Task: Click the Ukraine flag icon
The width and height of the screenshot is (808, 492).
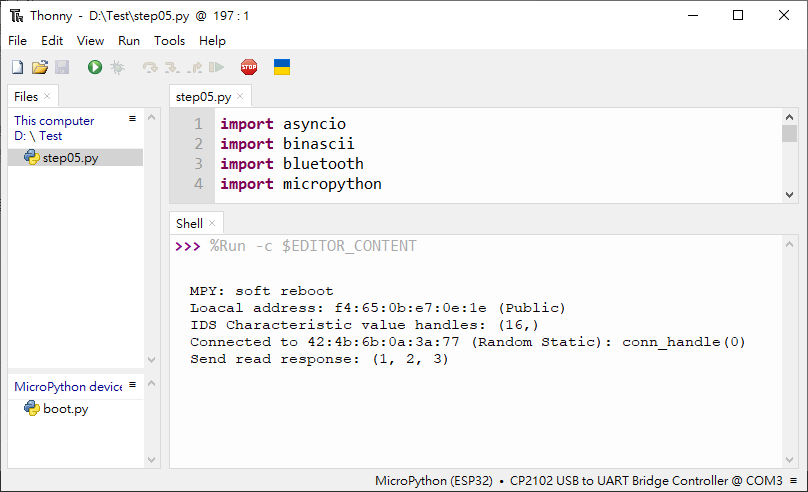Action: coord(282,67)
